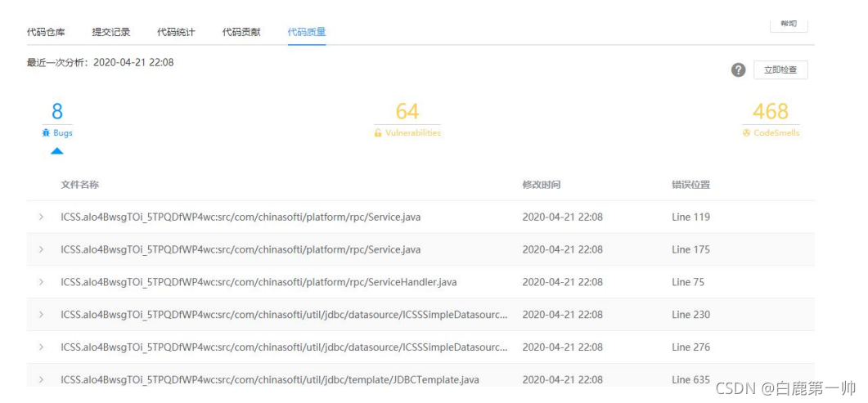Click the ICSSSimpleDatasource path at Line 230
Image resolution: width=868 pixels, height=403 pixels.
click(x=284, y=315)
